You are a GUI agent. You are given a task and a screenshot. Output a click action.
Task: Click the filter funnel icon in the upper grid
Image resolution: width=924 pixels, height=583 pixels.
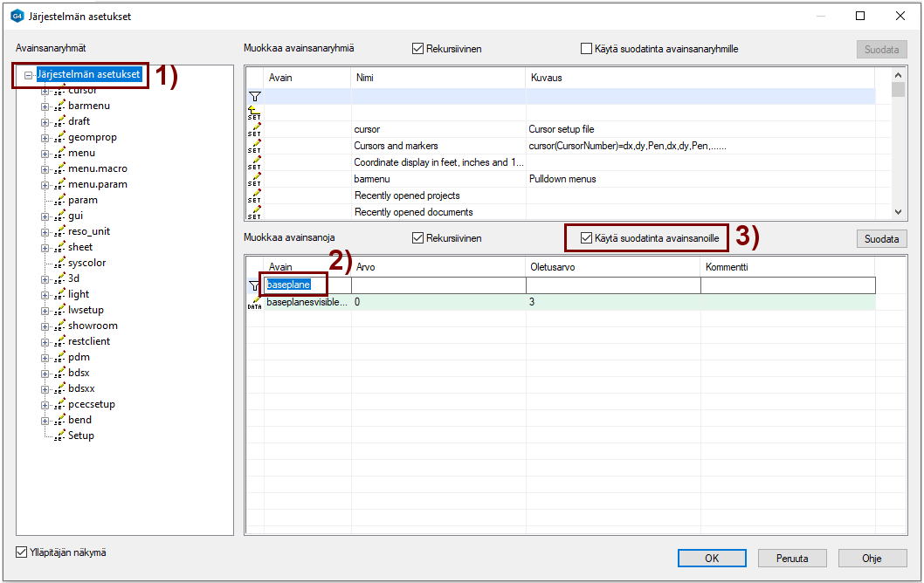[254, 97]
